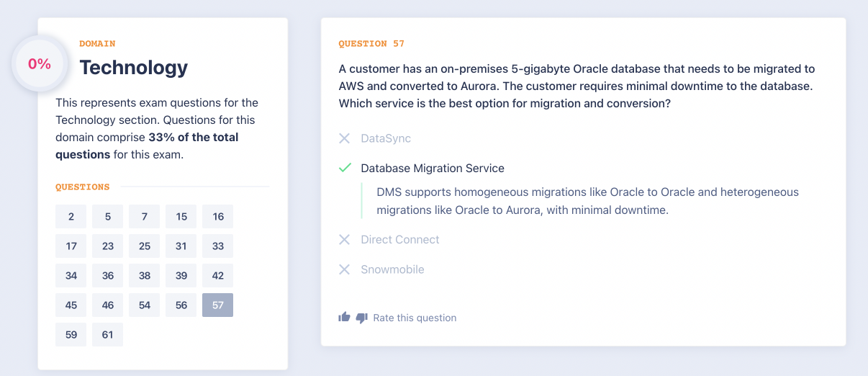Click the green checkmark beside Database Migration Service

tap(345, 168)
